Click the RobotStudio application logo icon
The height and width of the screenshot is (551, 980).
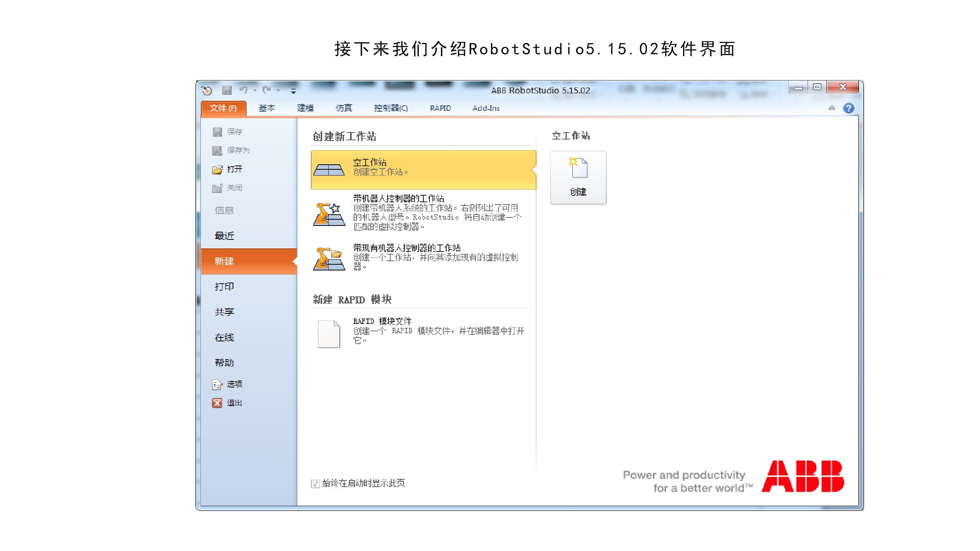(x=207, y=90)
